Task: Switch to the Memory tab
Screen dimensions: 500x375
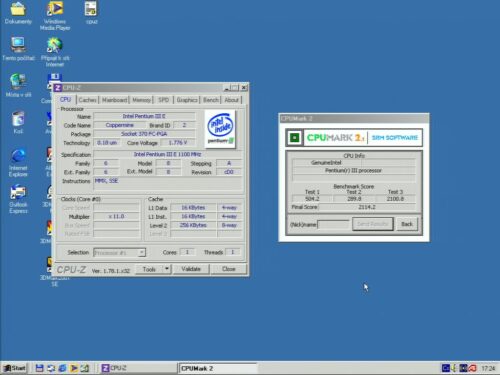Action: click(141, 100)
